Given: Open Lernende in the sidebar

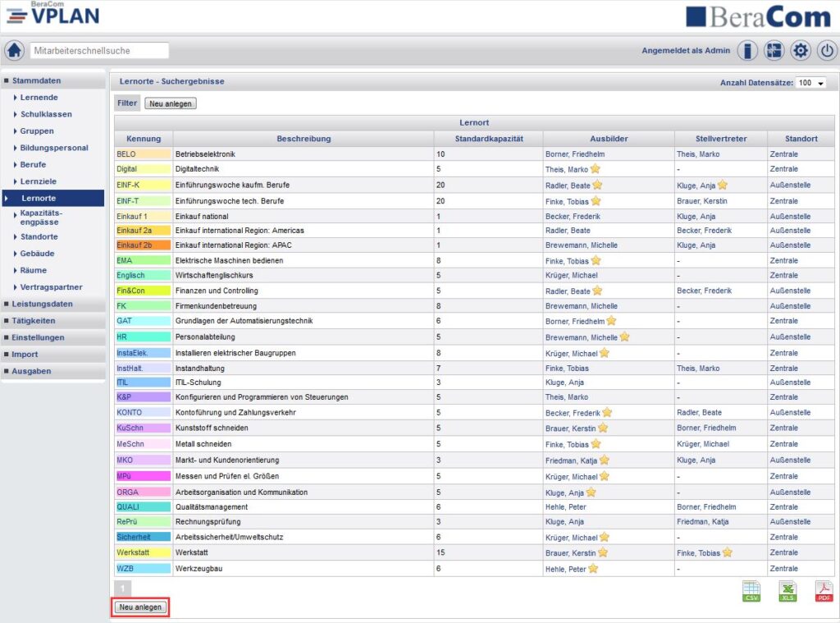Looking at the screenshot, I should pyautogui.click(x=39, y=98).
